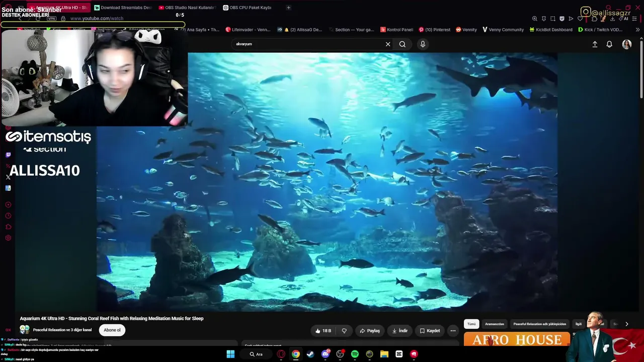Open the player icon in browser sidebar
The width and height of the screenshot is (644, 362).
[8, 205]
